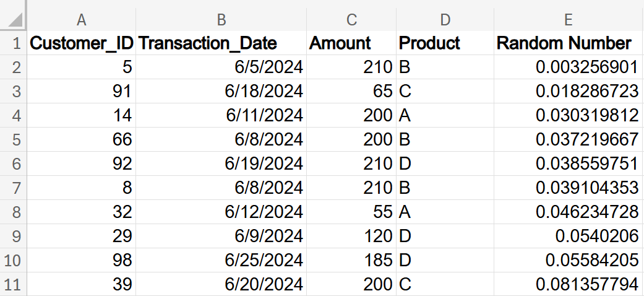Viewport: 644px width, 296px height.
Task: Select row 5 header
Action: [14, 139]
